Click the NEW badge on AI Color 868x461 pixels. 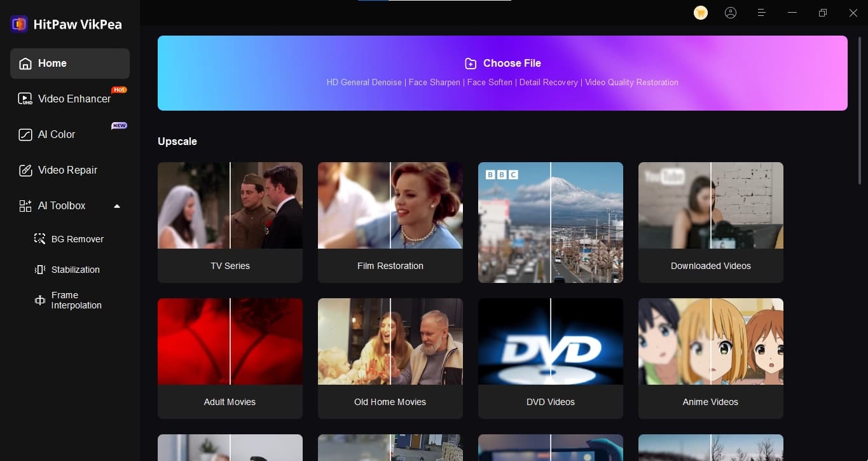[119, 125]
